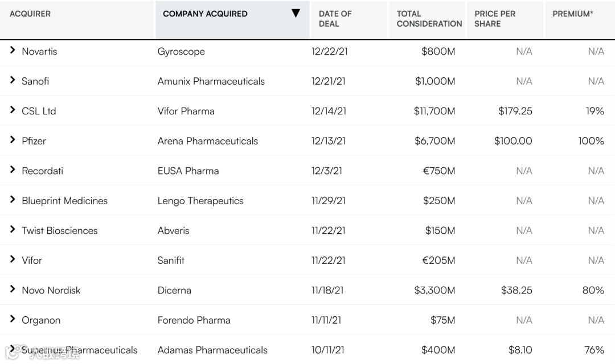Click the Vifor Pharma company cell
This screenshot has height=364, width=615.
point(186,111)
